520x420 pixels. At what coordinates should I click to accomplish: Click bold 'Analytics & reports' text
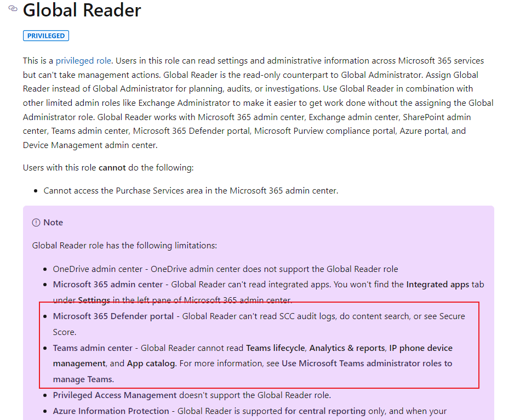[347, 348]
